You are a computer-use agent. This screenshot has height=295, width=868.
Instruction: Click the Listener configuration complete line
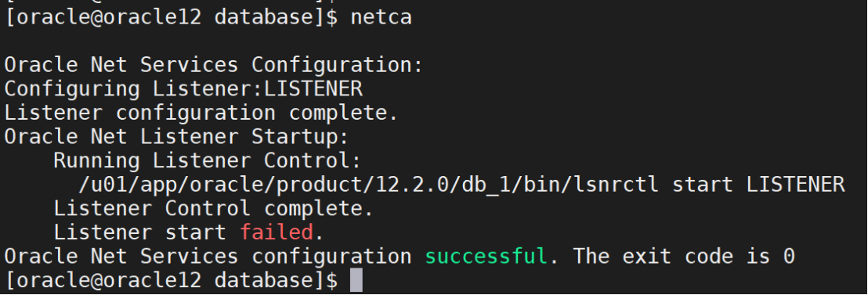[201, 113]
